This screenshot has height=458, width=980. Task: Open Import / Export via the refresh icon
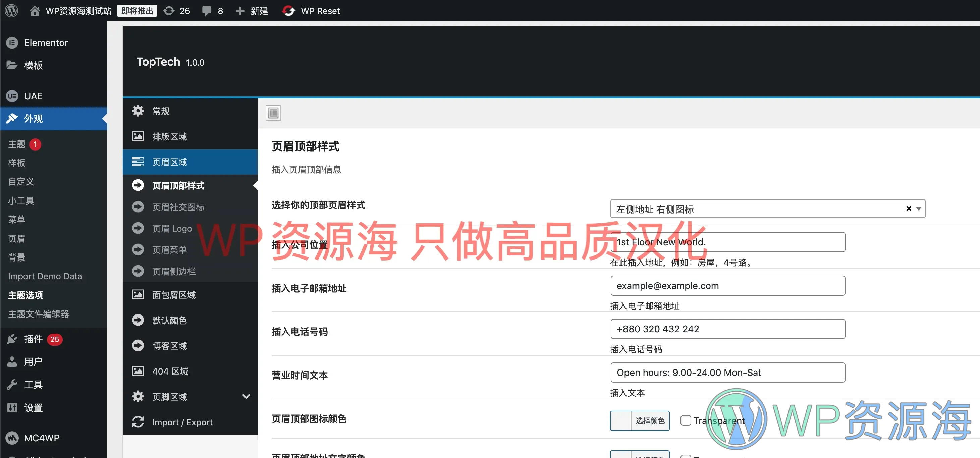pyautogui.click(x=138, y=422)
